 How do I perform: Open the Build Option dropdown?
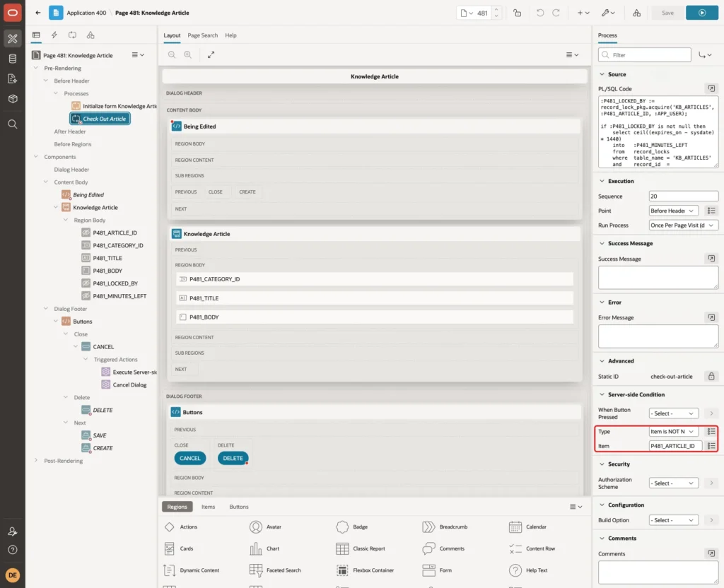coord(673,520)
